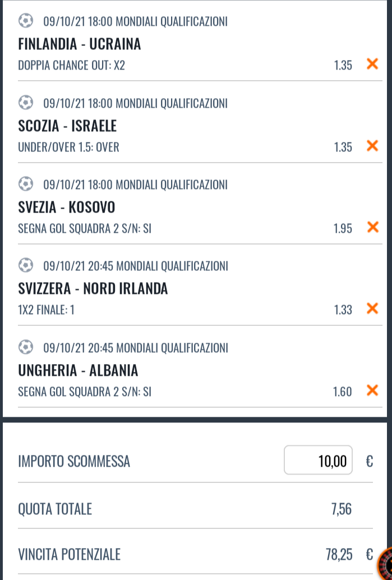Image resolution: width=392 pixels, height=580 pixels.
Task: Open the Finlandia - Ucraina match
Action: click(x=80, y=44)
